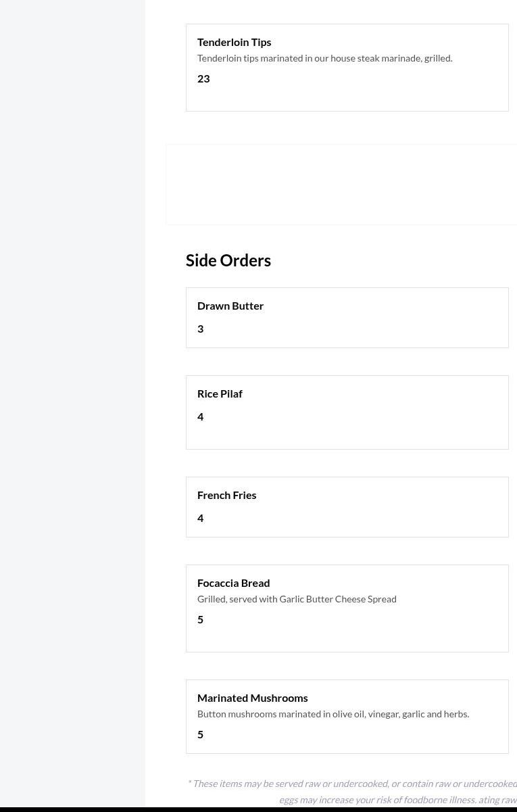Click the Button mushrooms description text
This screenshot has height=812, width=517.
[333, 714]
